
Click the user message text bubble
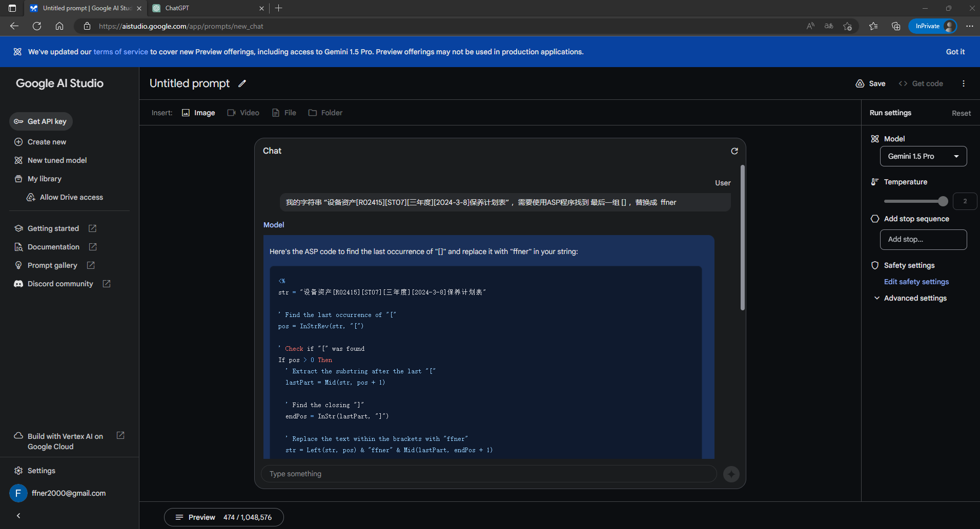[x=505, y=203]
